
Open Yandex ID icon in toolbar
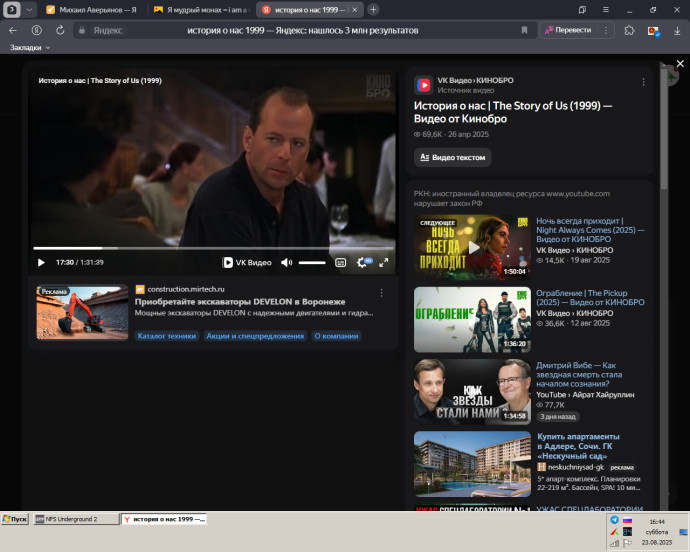37,30
